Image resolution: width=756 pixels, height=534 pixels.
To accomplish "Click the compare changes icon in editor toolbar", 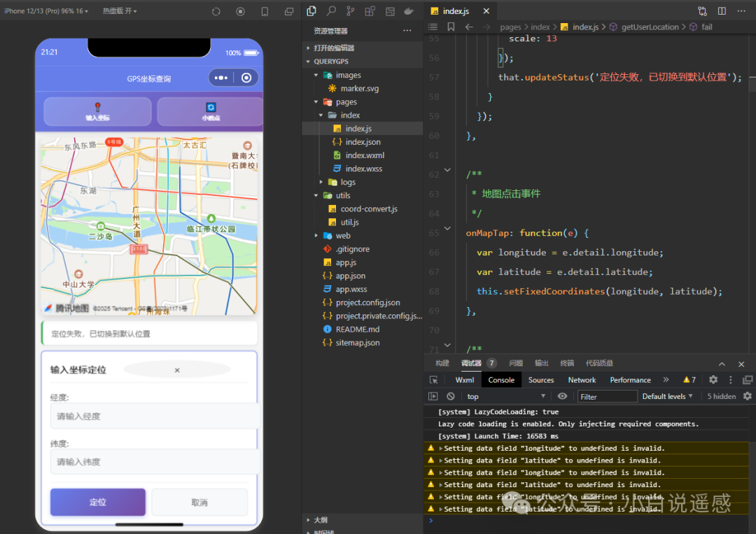I will point(703,11).
